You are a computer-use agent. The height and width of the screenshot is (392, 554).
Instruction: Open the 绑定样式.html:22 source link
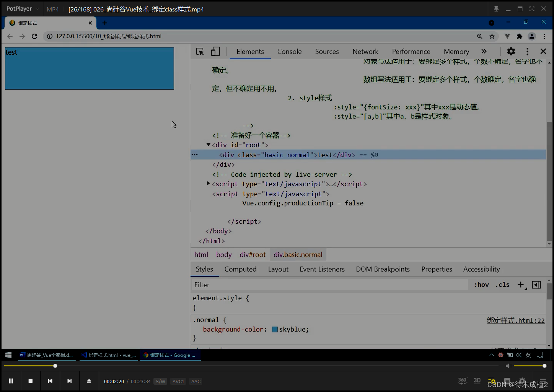point(516,320)
